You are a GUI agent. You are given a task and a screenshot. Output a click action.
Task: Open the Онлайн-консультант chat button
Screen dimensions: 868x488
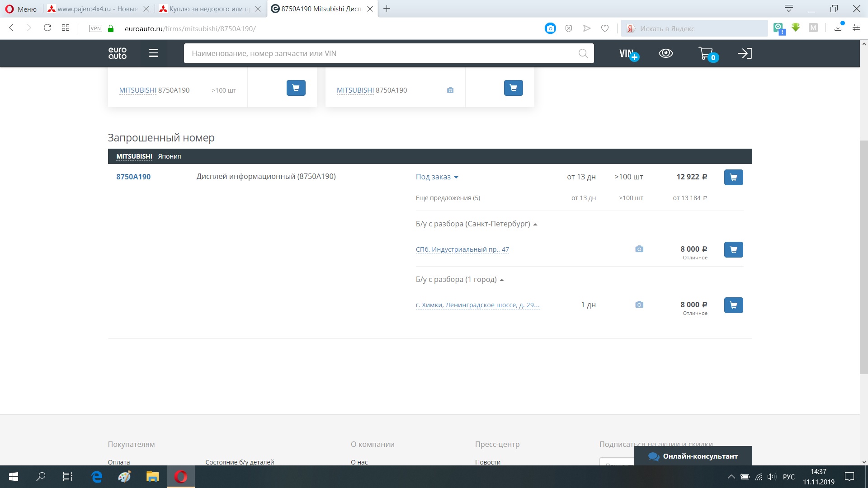tap(693, 456)
